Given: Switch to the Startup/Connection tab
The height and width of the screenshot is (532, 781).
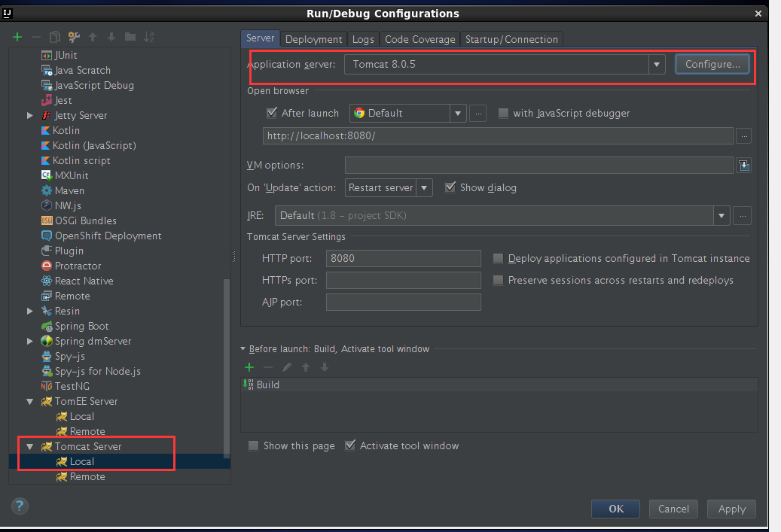Looking at the screenshot, I should [511, 39].
